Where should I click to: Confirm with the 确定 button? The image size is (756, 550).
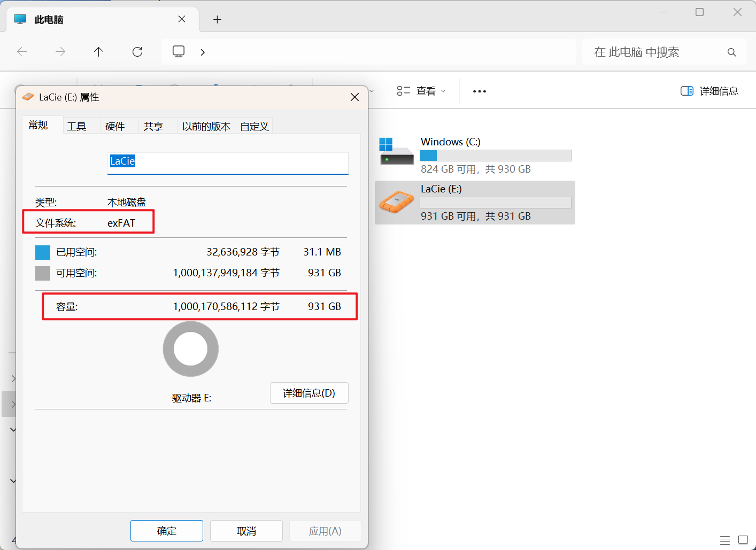point(167,531)
